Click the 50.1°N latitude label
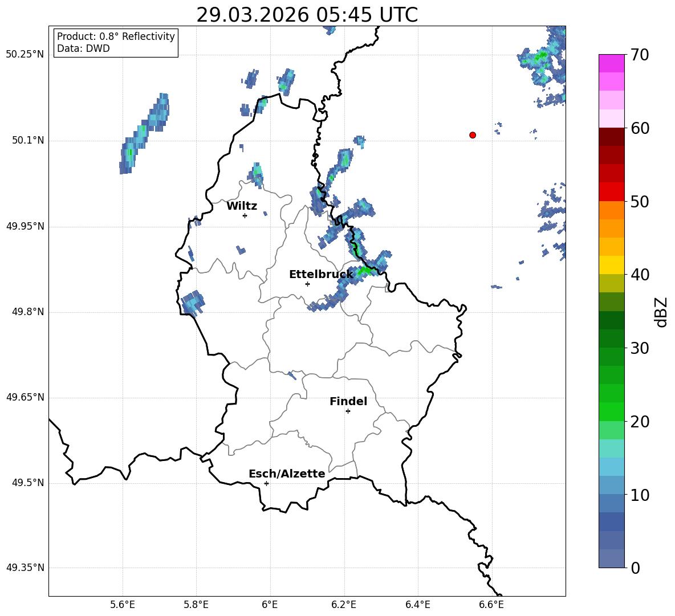675x616 pixels. coord(28,141)
